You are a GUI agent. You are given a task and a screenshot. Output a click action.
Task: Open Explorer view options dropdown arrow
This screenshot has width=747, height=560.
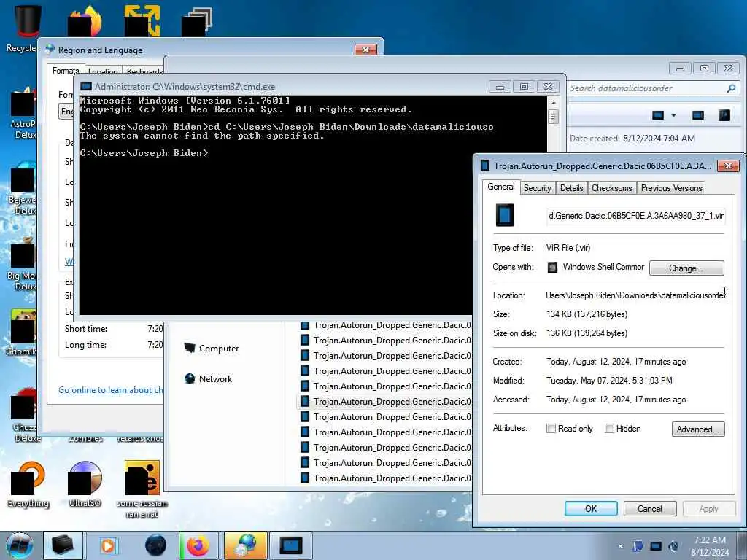coord(673,115)
